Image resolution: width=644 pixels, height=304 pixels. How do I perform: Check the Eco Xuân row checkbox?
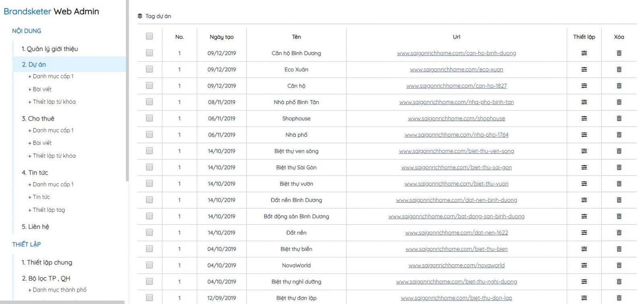tap(149, 69)
